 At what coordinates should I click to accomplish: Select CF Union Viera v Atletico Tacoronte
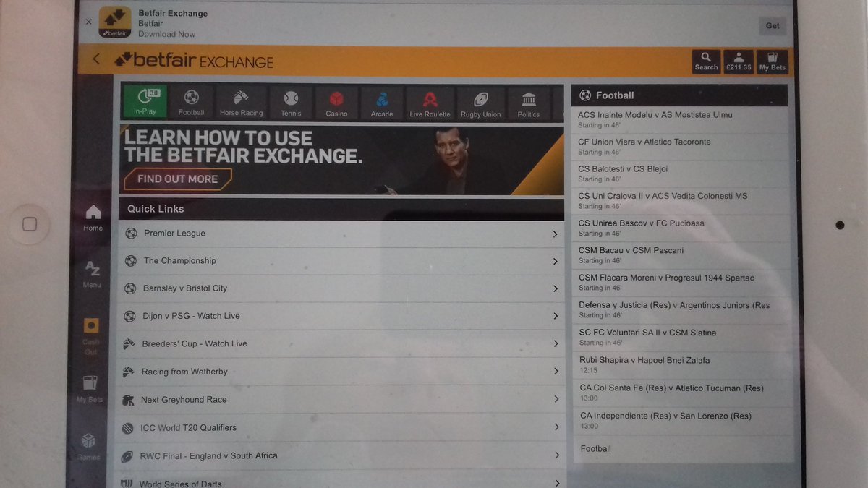click(x=680, y=147)
